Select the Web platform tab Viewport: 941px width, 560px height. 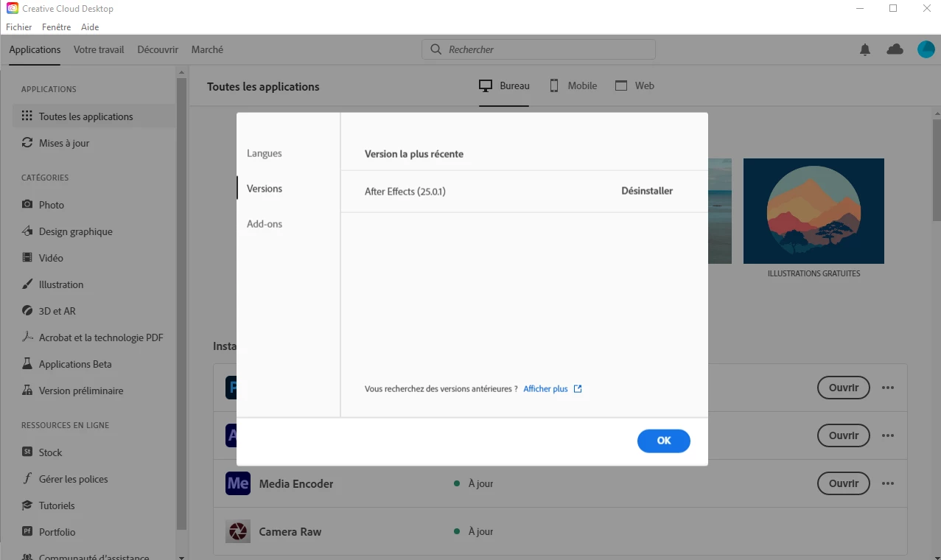[x=635, y=86]
